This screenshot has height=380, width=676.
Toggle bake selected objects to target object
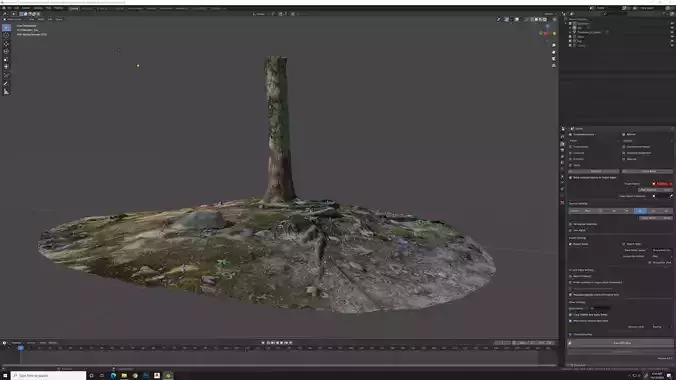point(570,178)
